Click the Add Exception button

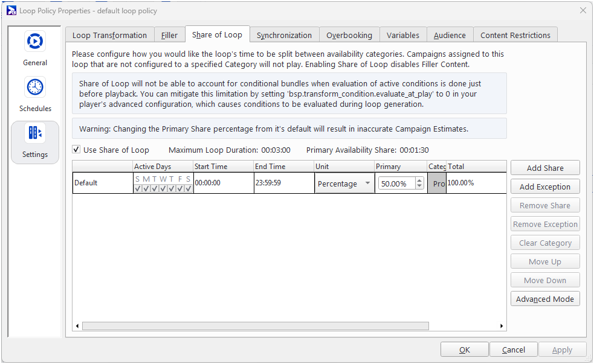coord(544,187)
